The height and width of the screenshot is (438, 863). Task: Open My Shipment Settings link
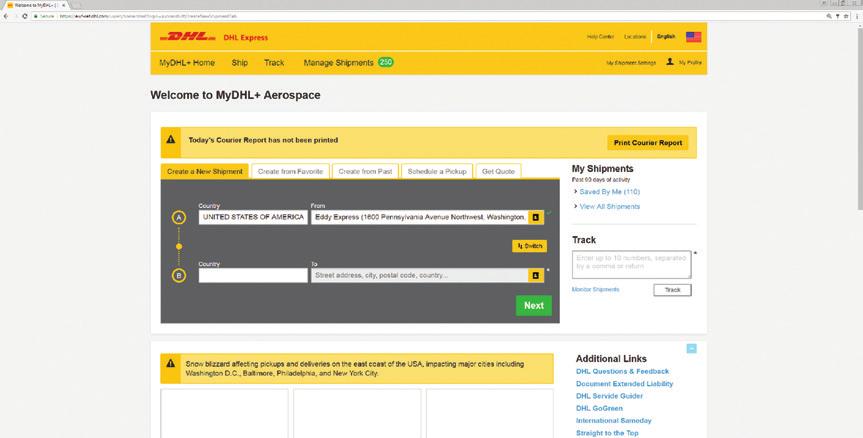click(x=631, y=63)
